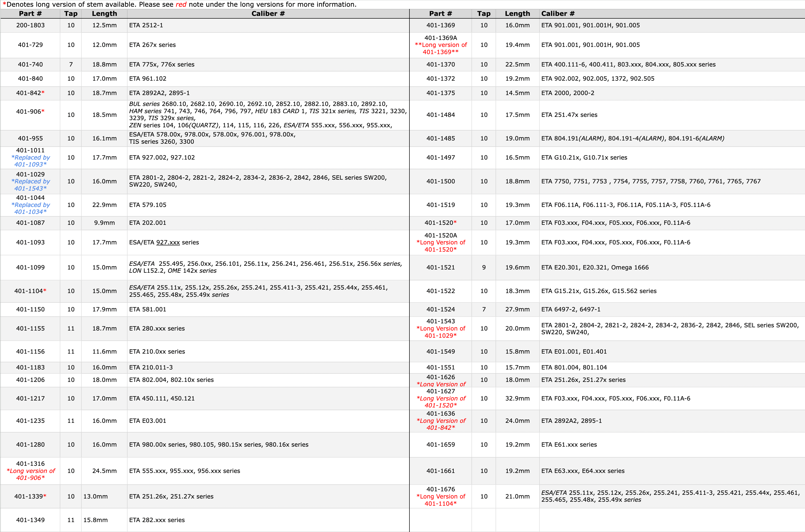This screenshot has height=532, width=805.
Task: Click ETA 7750 caliber list for 401-1500
Action: click(651, 181)
